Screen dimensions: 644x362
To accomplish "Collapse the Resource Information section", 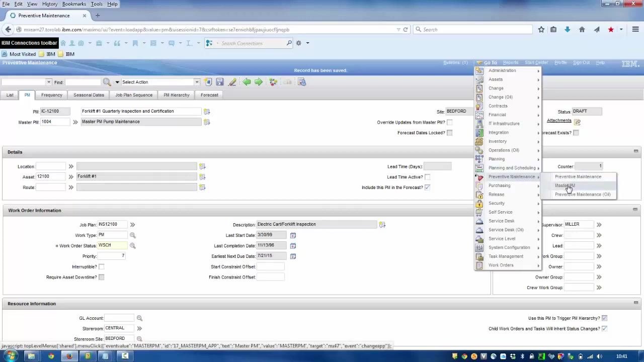I will click(636, 303).
